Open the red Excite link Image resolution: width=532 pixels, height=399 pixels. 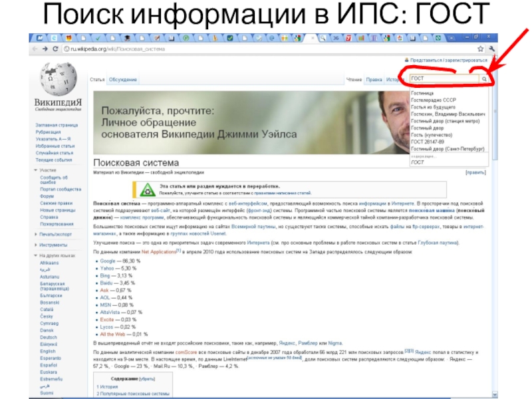[107, 320]
